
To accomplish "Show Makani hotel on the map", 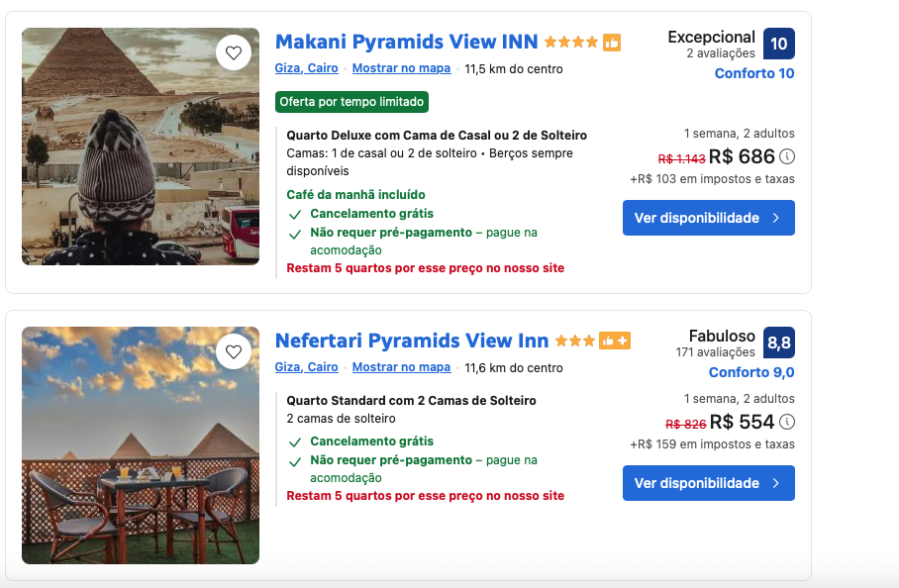I will [401, 68].
